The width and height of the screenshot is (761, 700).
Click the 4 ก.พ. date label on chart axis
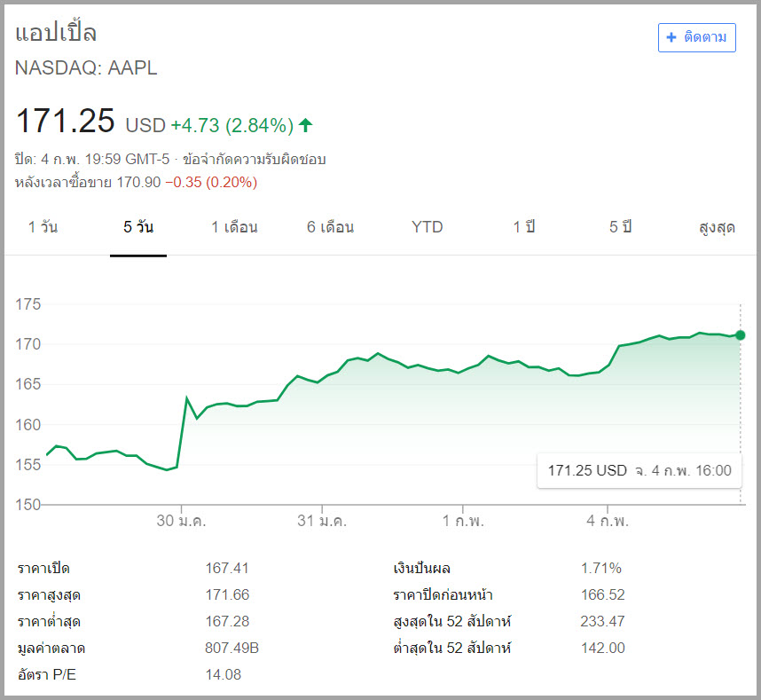click(609, 523)
